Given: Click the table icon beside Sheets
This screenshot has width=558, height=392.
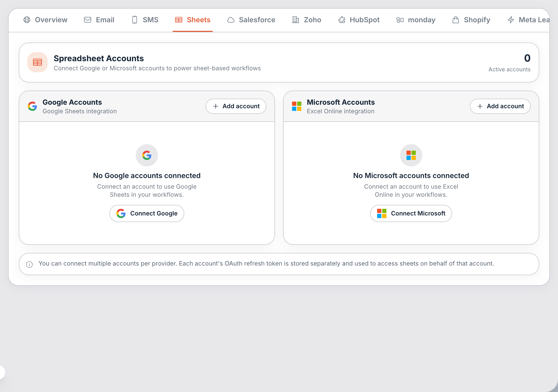Looking at the screenshot, I should (179, 20).
